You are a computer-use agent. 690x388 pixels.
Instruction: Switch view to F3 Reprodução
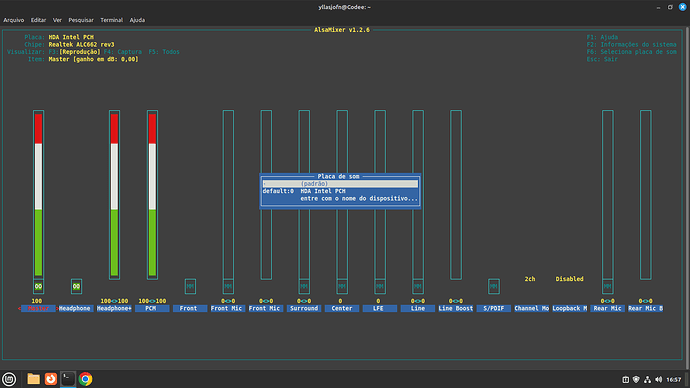(74, 52)
